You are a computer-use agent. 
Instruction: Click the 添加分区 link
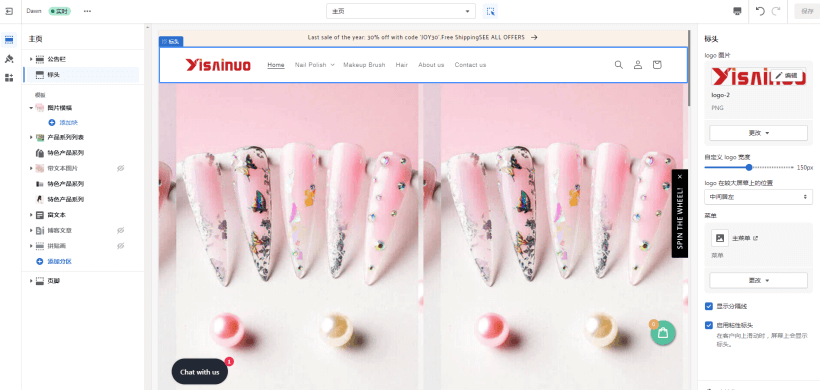60,261
